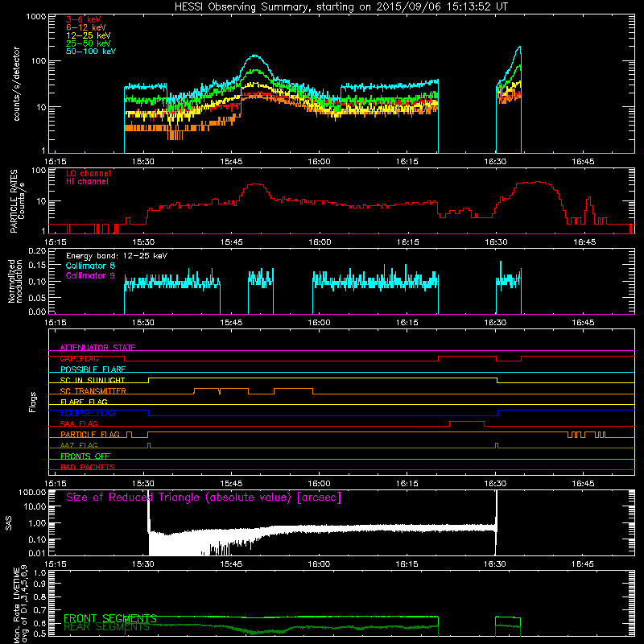Click the LO channel legend label

pyautogui.click(x=89, y=173)
